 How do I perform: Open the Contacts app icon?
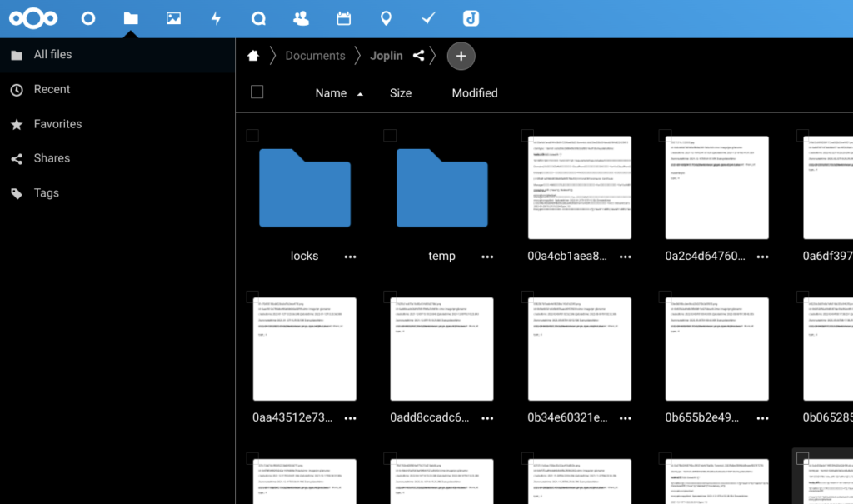[301, 18]
